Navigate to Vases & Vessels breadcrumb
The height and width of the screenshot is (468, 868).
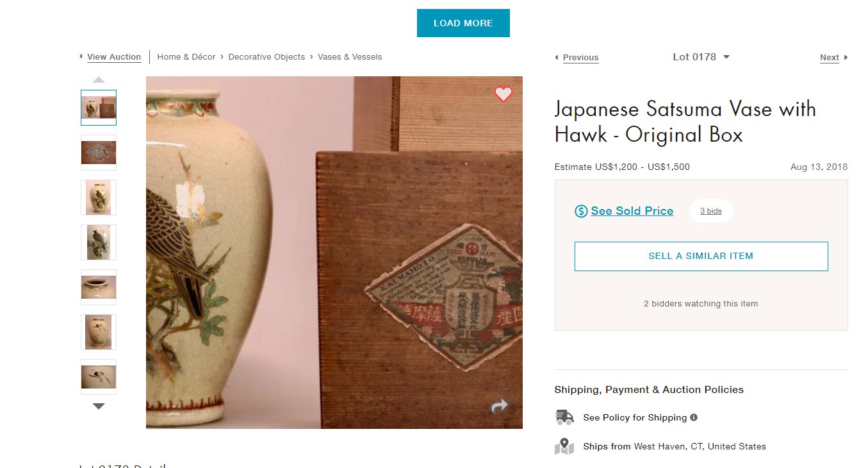[350, 57]
